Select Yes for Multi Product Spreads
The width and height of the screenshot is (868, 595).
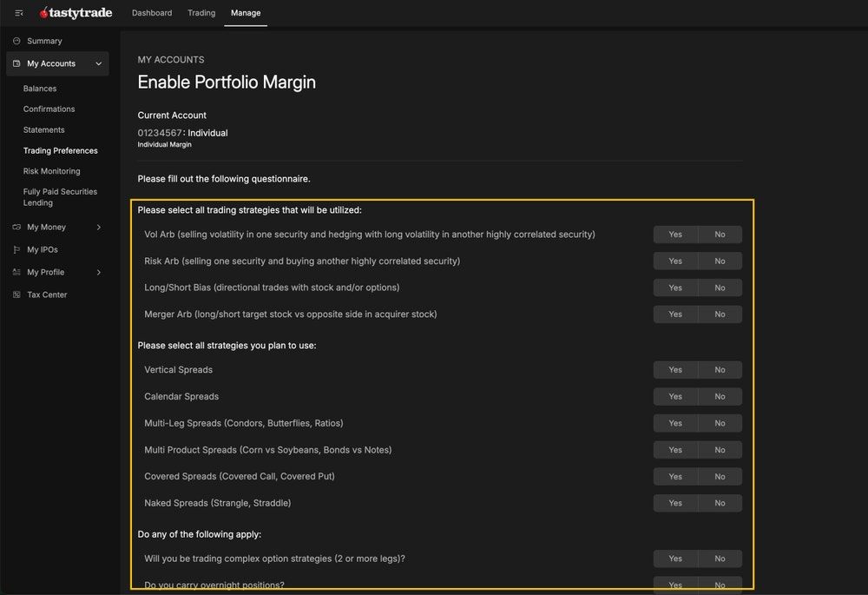click(675, 450)
